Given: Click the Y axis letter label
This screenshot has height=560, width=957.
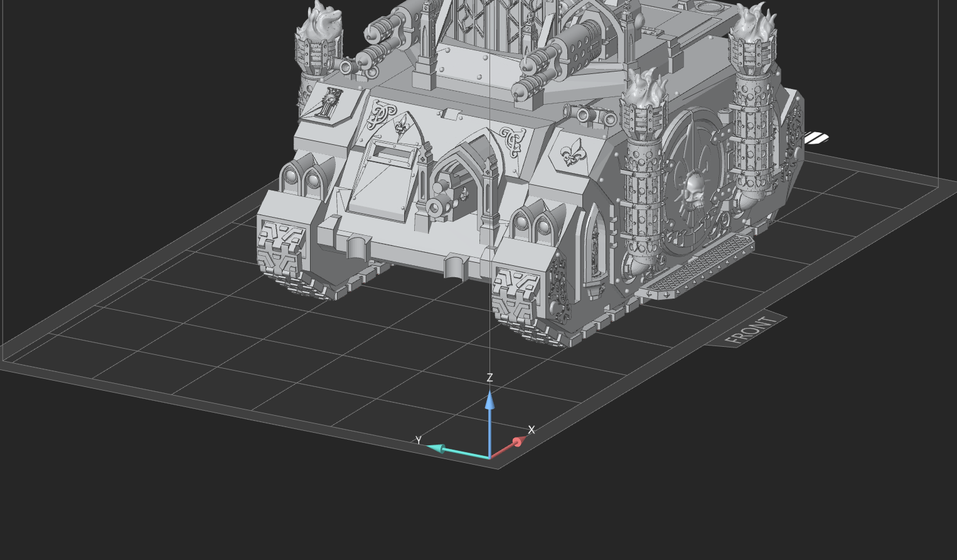Looking at the screenshot, I should (x=419, y=440).
